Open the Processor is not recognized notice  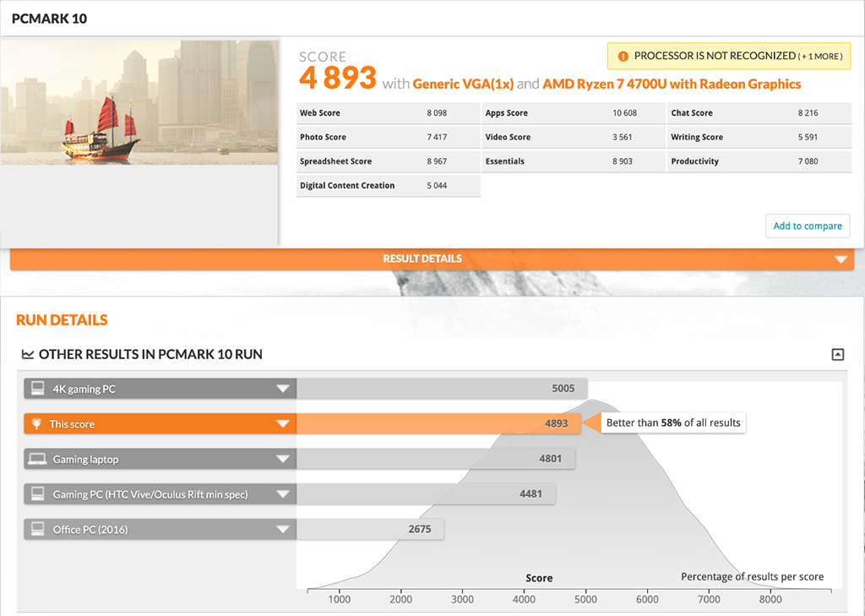coord(729,56)
